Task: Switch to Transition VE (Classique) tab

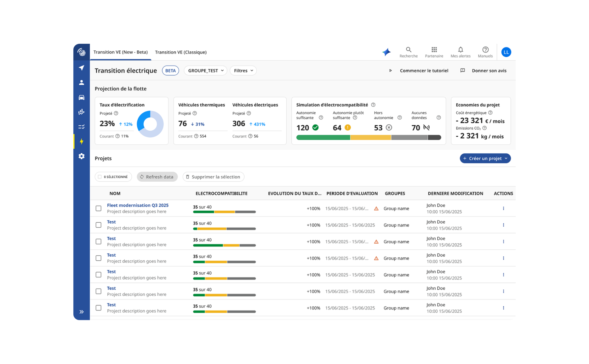Action: point(181,52)
